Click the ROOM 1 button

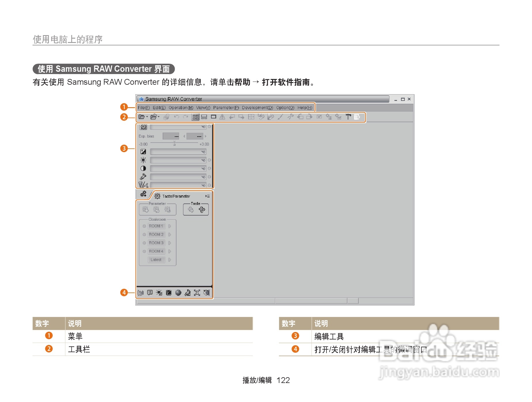[156, 226]
